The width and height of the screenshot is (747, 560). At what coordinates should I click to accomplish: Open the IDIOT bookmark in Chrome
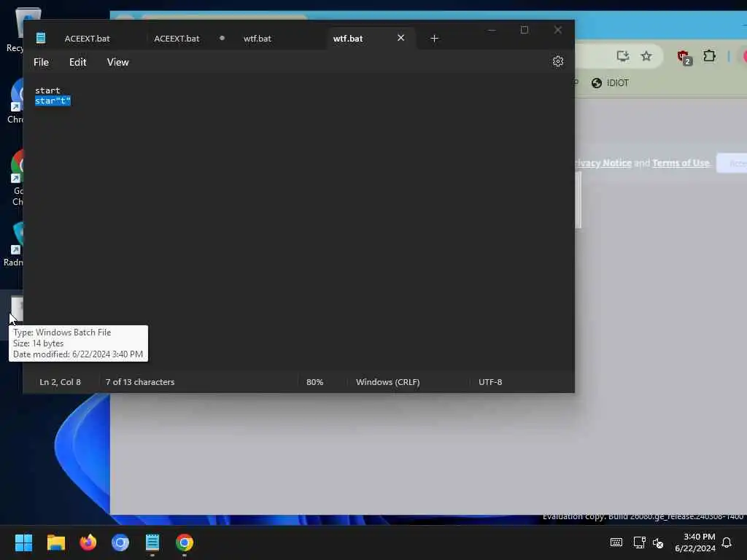tap(611, 83)
